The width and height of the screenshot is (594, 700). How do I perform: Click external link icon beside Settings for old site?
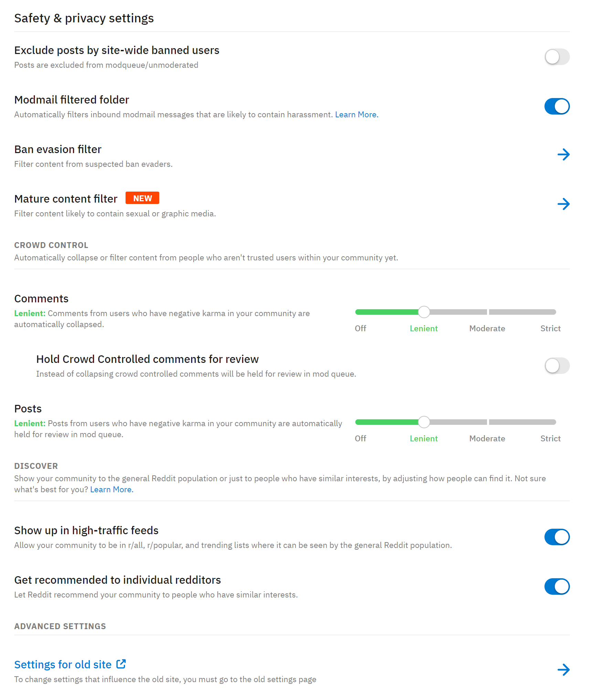121,664
